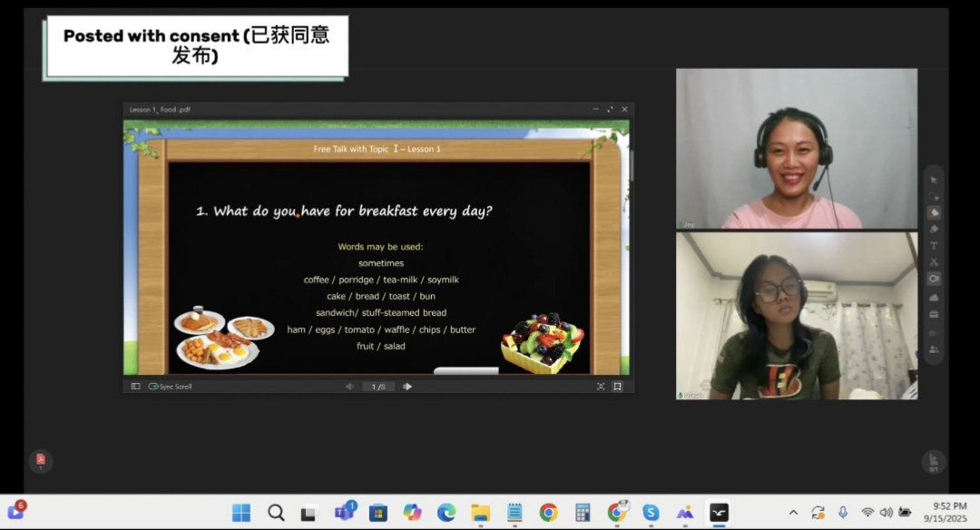Click Joy's video thumbnail
This screenshot has height=530, width=980.
click(x=796, y=149)
